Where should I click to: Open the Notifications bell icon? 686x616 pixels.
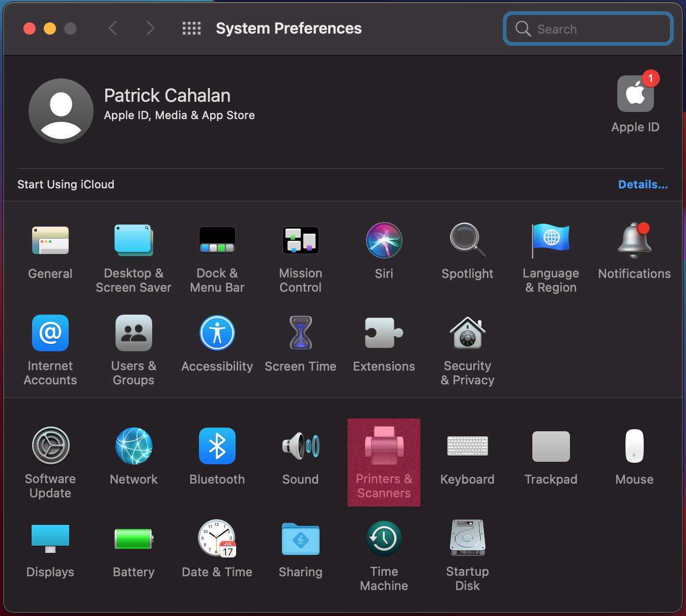[x=634, y=240]
